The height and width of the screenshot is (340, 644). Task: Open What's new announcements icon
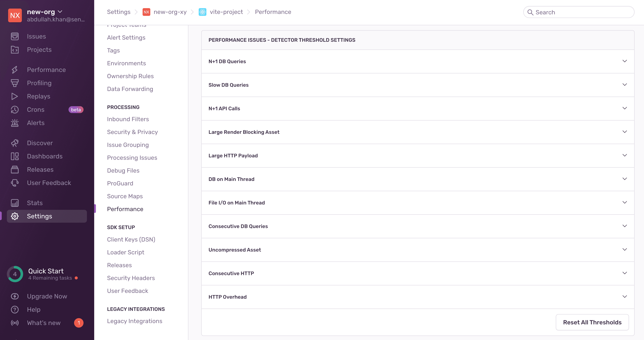(15, 323)
